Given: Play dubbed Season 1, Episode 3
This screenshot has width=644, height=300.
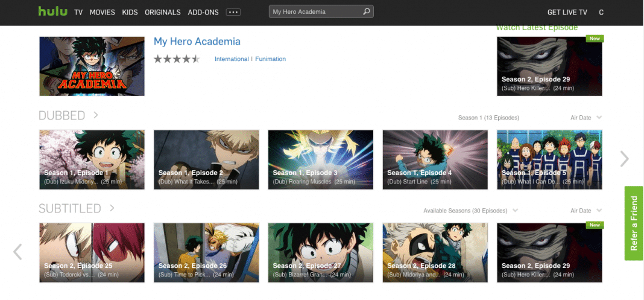Looking at the screenshot, I should [x=321, y=160].
